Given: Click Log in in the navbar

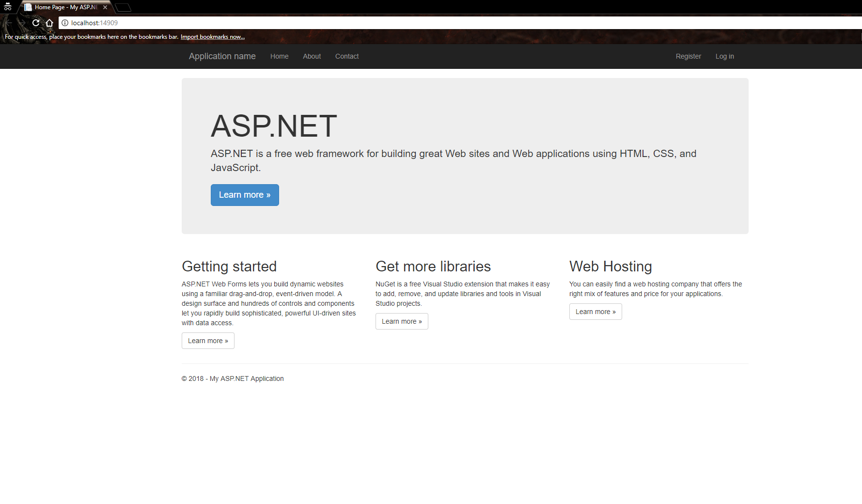Looking at the screenshot, I should coord(725,56).
